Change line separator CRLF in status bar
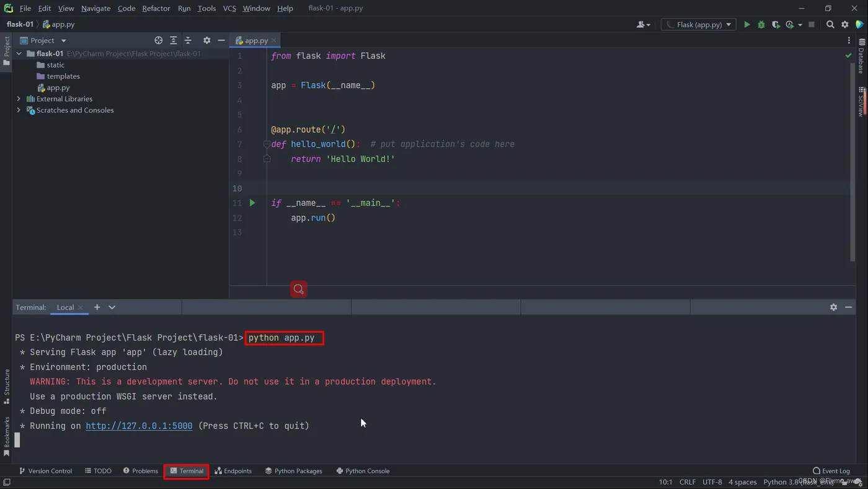 coord(688,482)
